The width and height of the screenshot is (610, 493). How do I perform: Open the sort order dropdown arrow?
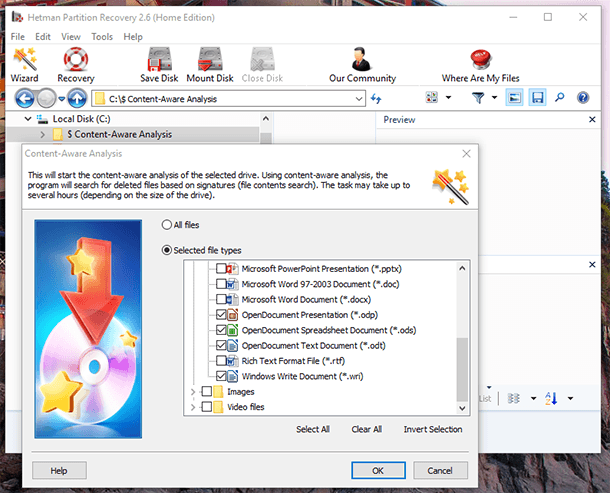click(x=570, y=398)
